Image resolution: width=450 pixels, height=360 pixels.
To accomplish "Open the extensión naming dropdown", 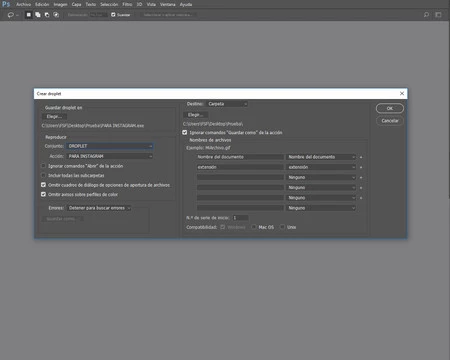I will (x=321, y=167).
